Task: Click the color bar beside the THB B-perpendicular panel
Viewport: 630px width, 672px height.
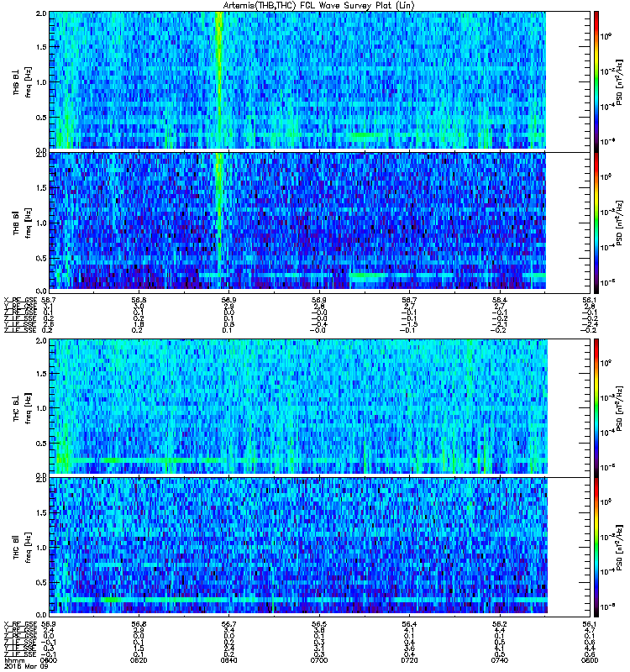Action: click(596, 81)
